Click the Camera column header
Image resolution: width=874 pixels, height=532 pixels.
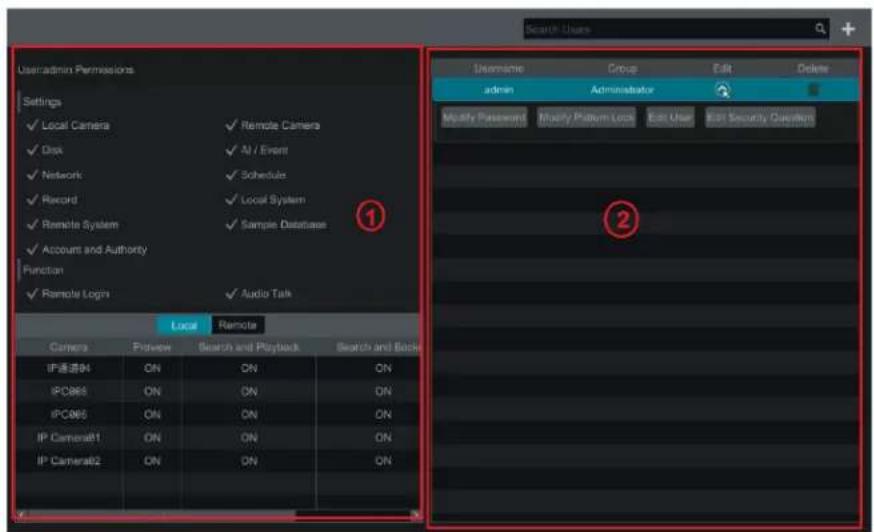[69, 347]
